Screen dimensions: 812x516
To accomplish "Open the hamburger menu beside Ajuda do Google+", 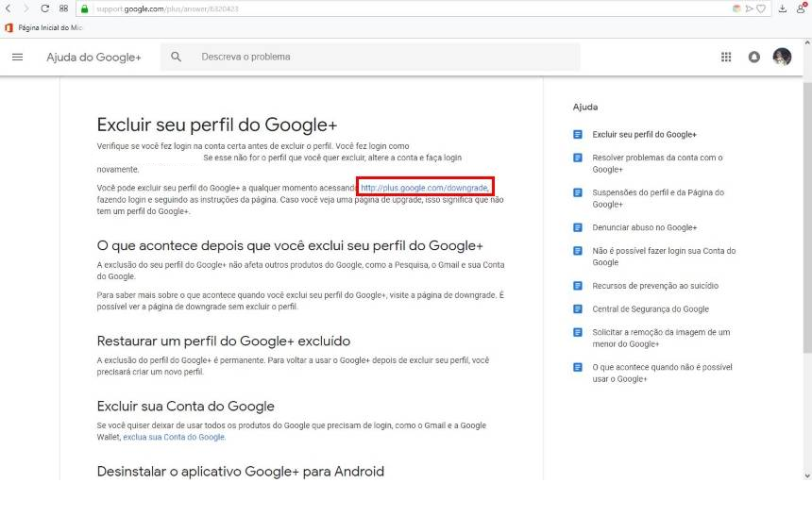I will coord(18,57).
